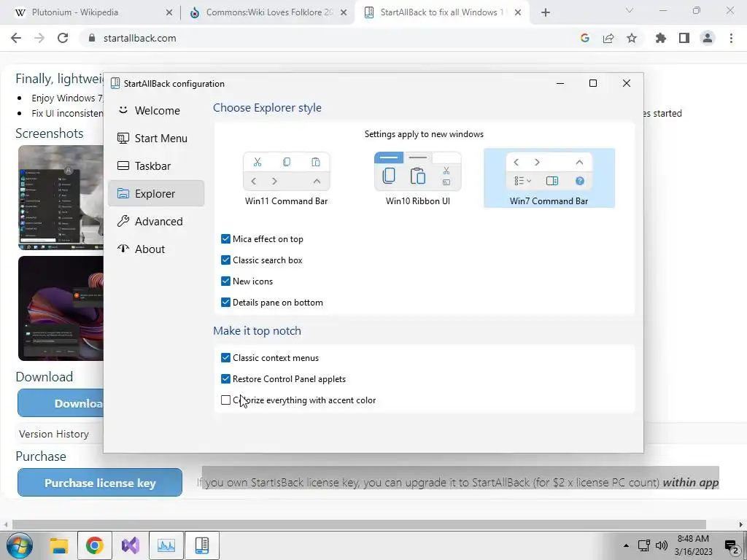Maximize the StartAllBack configuration window
This screenshot has height=560, width=747.
593,83
